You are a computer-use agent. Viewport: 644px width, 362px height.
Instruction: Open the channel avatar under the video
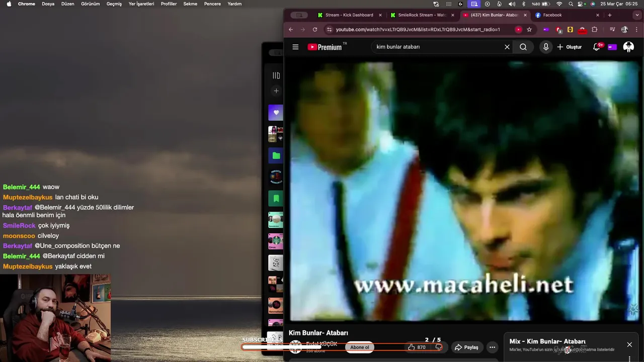(296, 347)
